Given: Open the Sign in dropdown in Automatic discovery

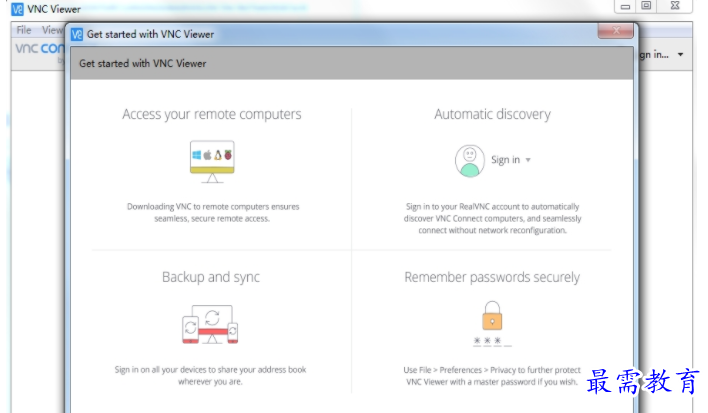Looking at the screenshot, I should pos(511,160).
